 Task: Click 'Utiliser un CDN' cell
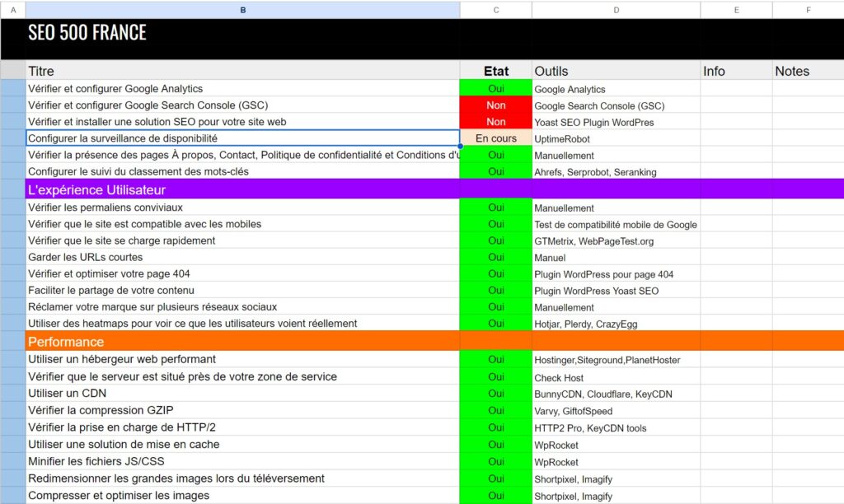click(x=243, y=393)
